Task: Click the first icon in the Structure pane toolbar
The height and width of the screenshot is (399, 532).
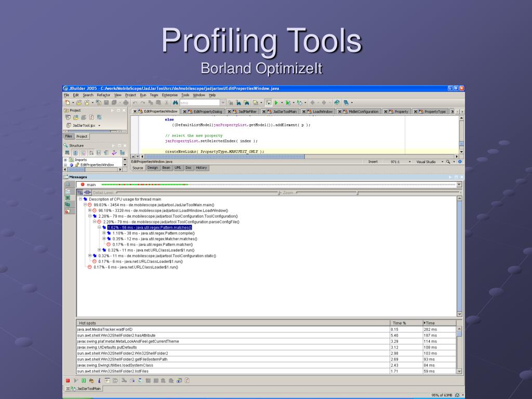Action: 67,153
